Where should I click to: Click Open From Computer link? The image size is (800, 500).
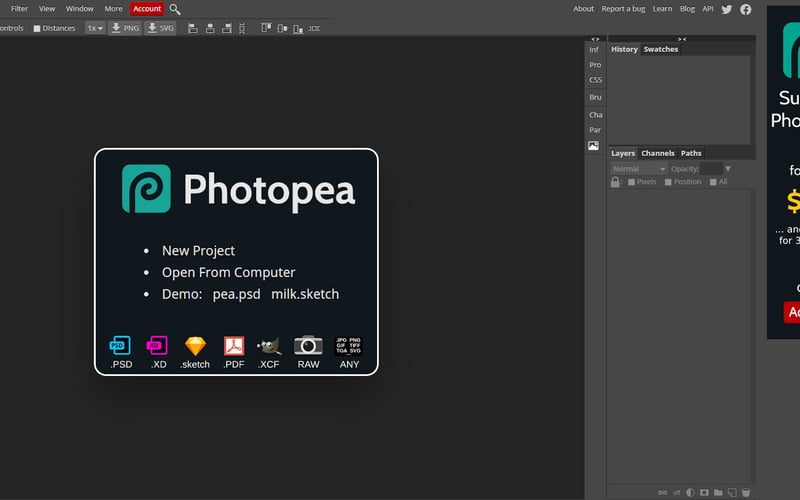229,272
